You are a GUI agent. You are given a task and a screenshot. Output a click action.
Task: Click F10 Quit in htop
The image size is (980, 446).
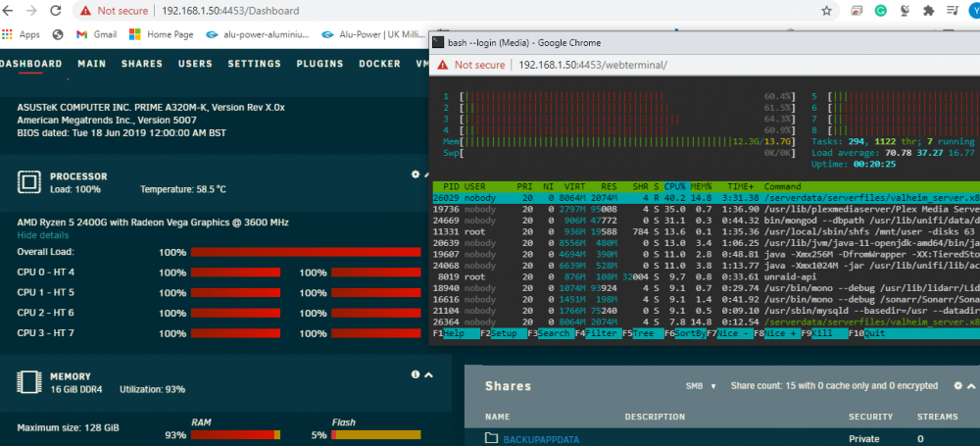860,333
